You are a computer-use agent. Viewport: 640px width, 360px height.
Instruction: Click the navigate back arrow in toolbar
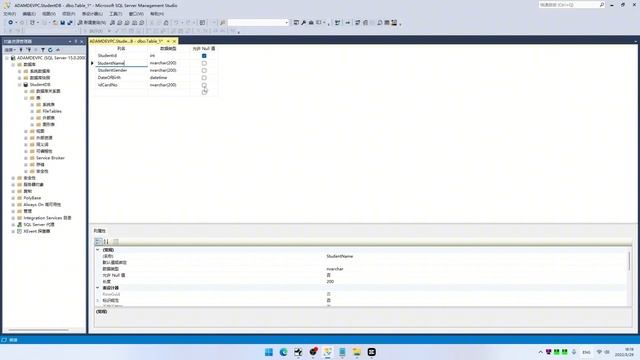coord(11,22)
